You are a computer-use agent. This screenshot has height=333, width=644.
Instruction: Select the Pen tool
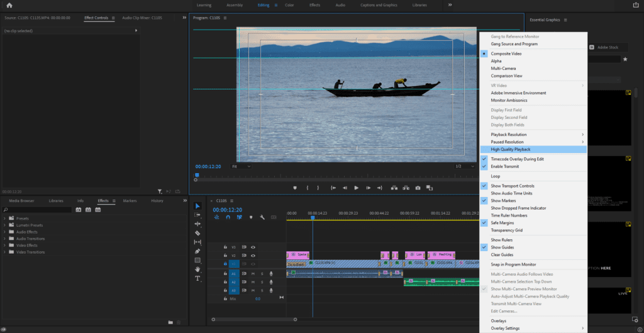point(197,251)
